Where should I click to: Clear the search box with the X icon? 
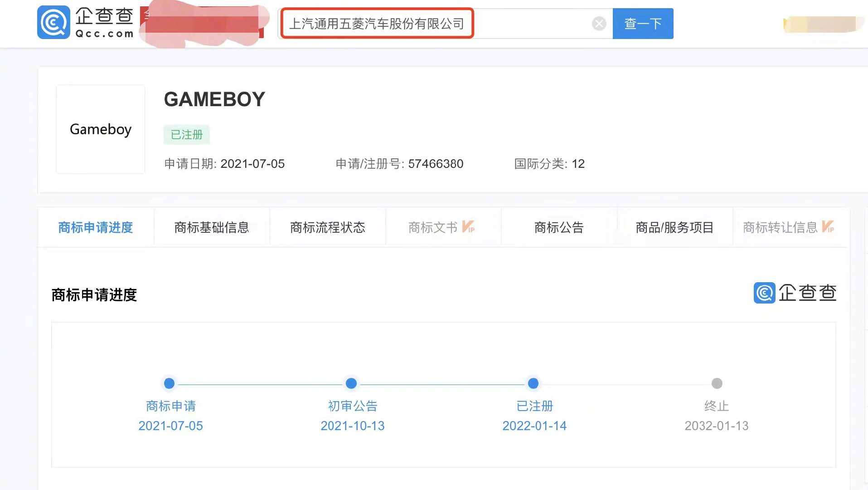pyautogui.click(x=599, y=23)
